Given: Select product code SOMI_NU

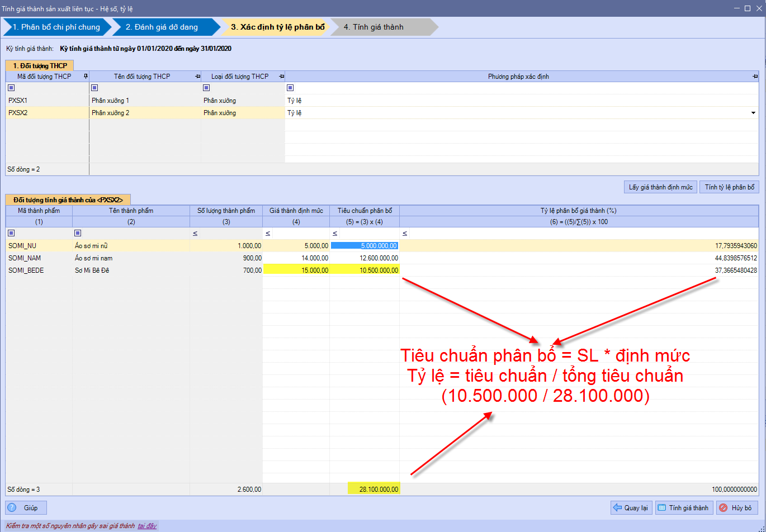Looking at the screenshot, I should pyautogui.click(x=39, y=246).
